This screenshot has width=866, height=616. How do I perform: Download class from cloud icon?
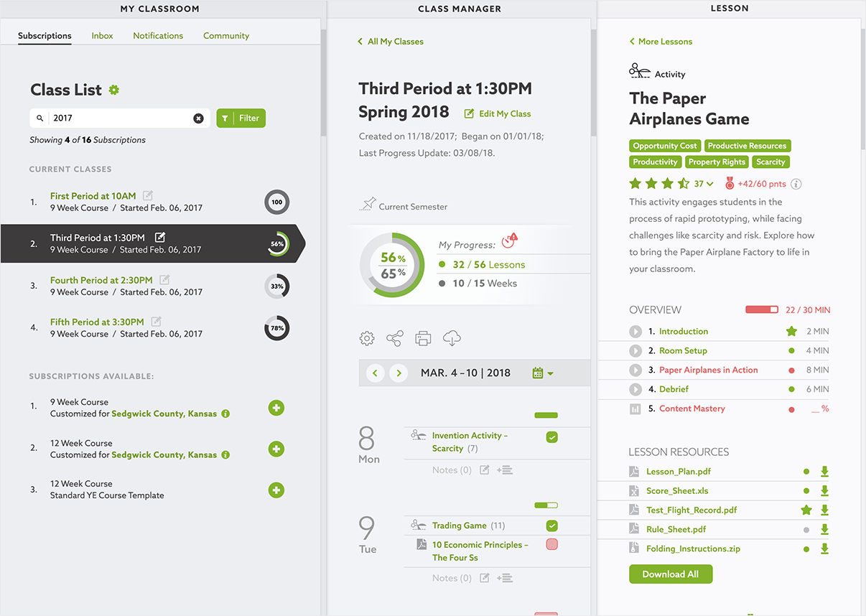click(452, 338)
